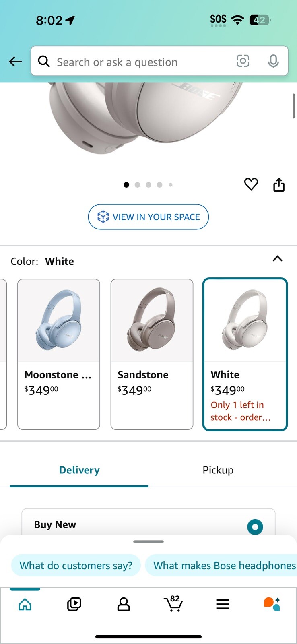Select the Buy New radio button
The height and width of the screenshot is (644, 297).
pos(255,526)
